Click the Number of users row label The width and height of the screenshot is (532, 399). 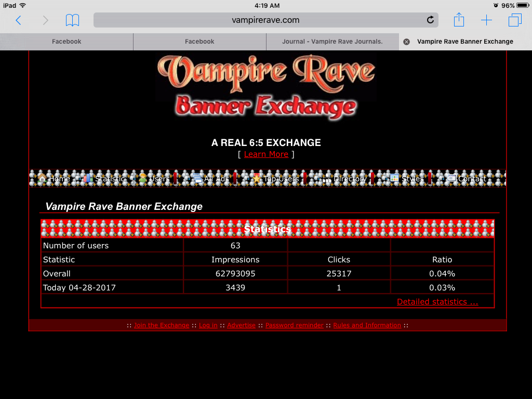76,245
